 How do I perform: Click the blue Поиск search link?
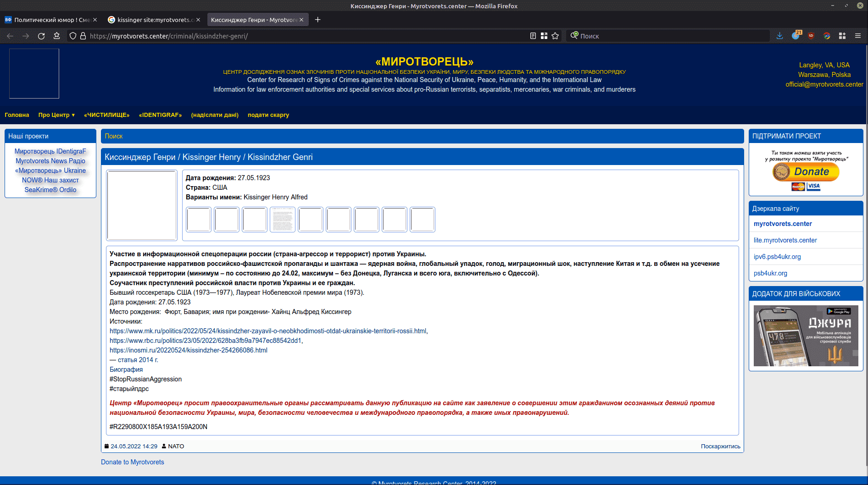[114, 136]
